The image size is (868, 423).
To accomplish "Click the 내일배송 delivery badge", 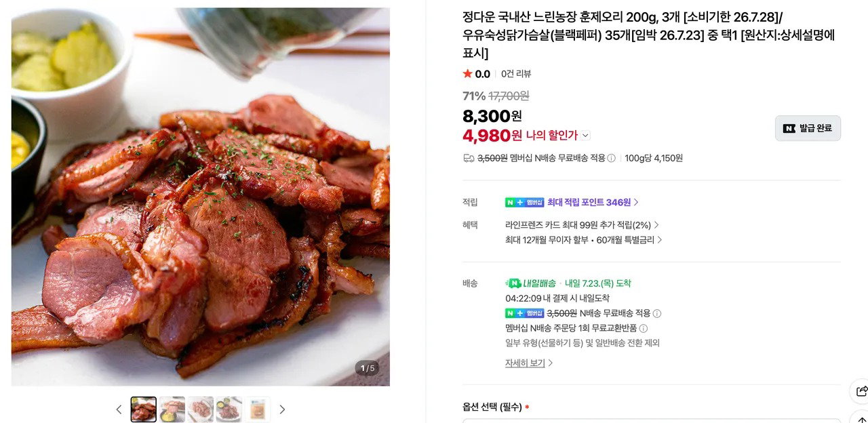I will click(531, 283).
